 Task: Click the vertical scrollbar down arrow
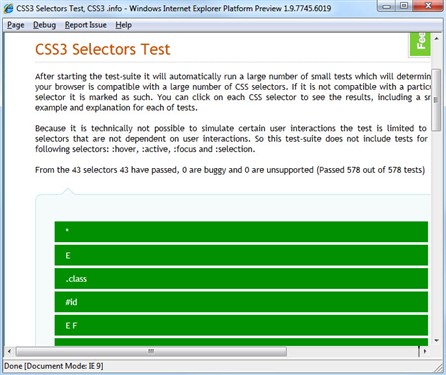tap(436, 340)
